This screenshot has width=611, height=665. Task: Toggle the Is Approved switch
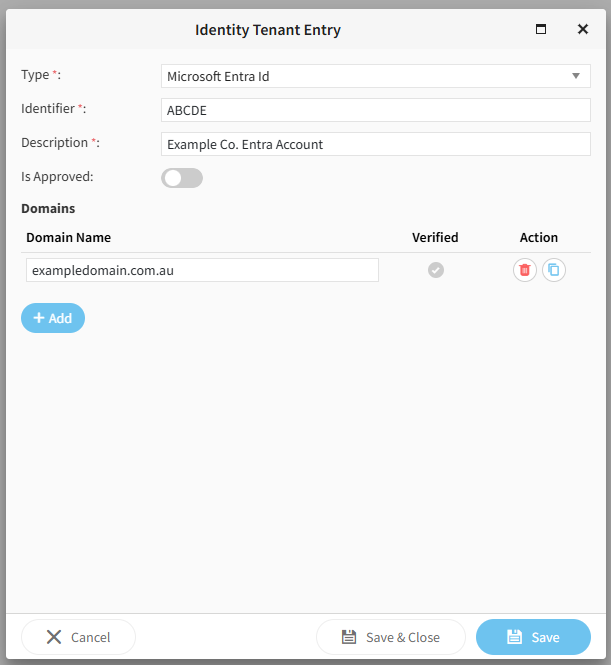click(x=182, y=178)
